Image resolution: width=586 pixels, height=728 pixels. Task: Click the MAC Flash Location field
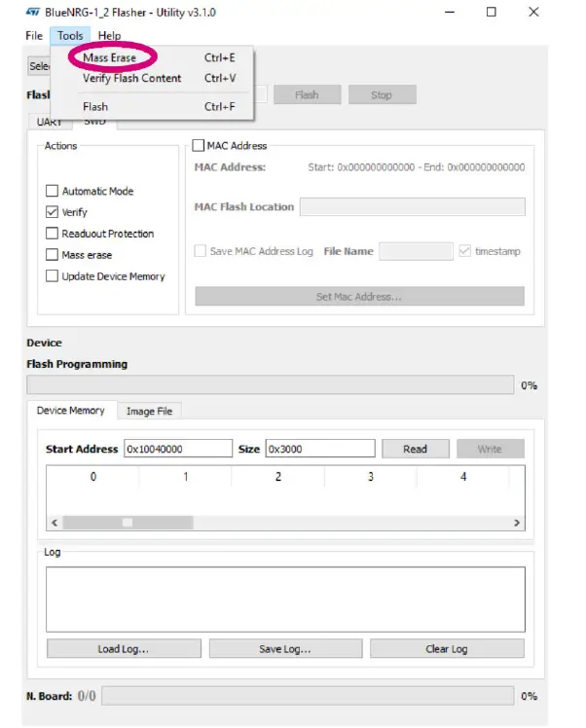413,206
